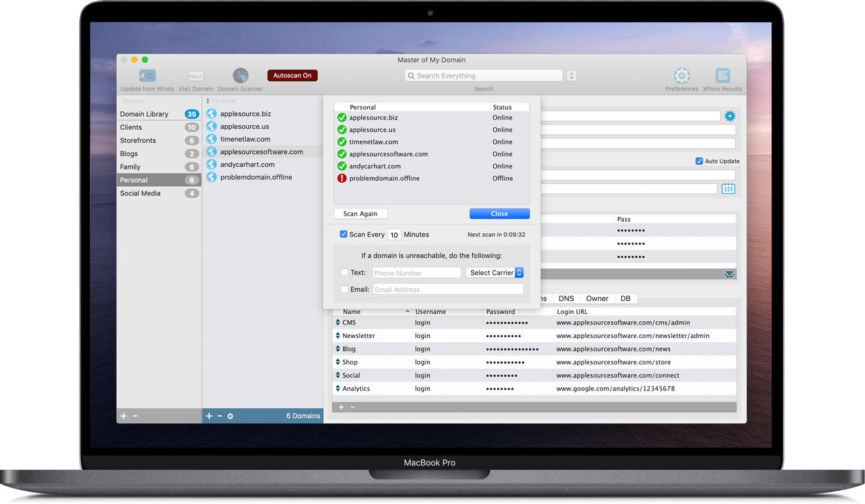865x504 pixels.
Task: Click the envelope mail icon
Action: click(x=729, y=274)
